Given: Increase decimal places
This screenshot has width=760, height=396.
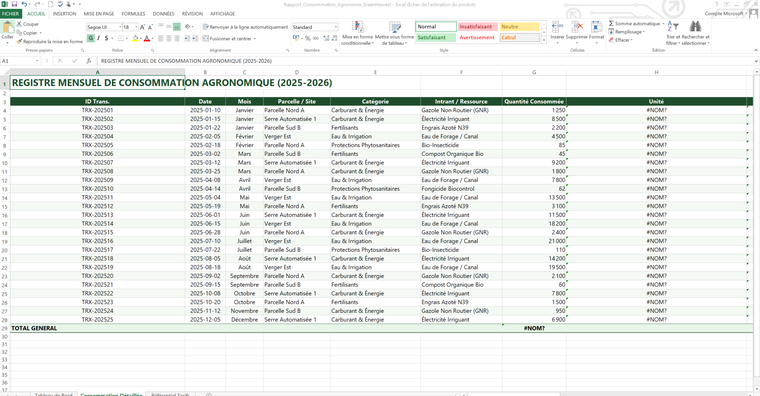Looking at the screenshot, I should click(327, 38).
